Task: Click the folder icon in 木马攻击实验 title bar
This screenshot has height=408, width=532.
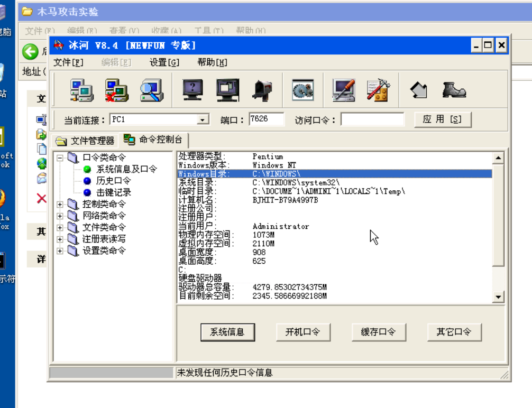Action: point(27,12)
